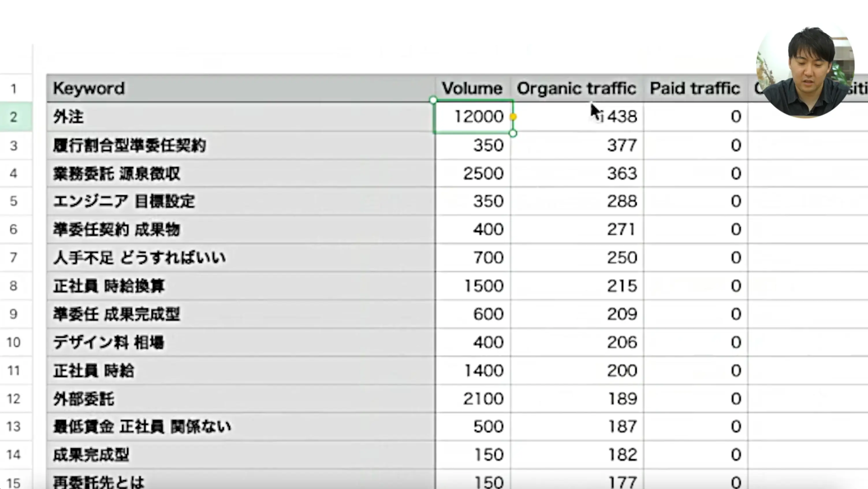Viewport: 868px width, 489px height.
Task: Click the selected cell containing 12000
Action: click(x=473, y=117)
